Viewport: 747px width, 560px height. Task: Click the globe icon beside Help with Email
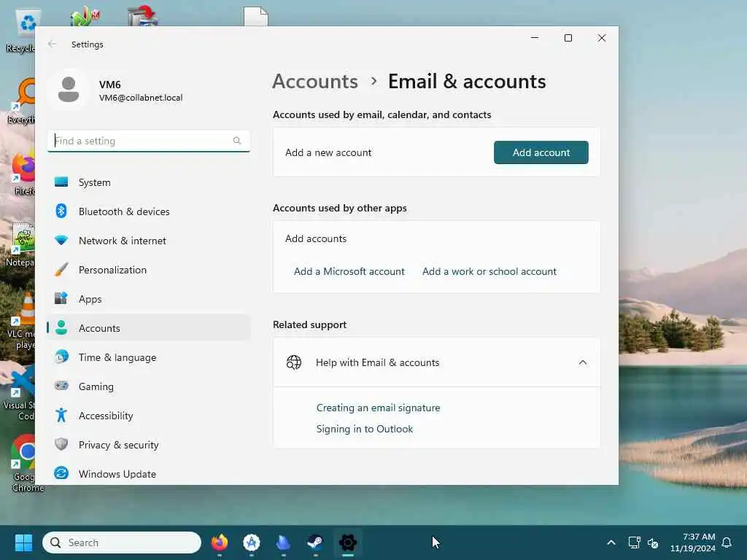[293, 362]
